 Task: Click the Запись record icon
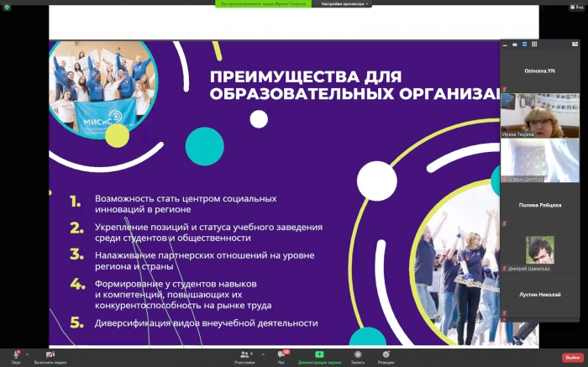(x=358, y=355)
